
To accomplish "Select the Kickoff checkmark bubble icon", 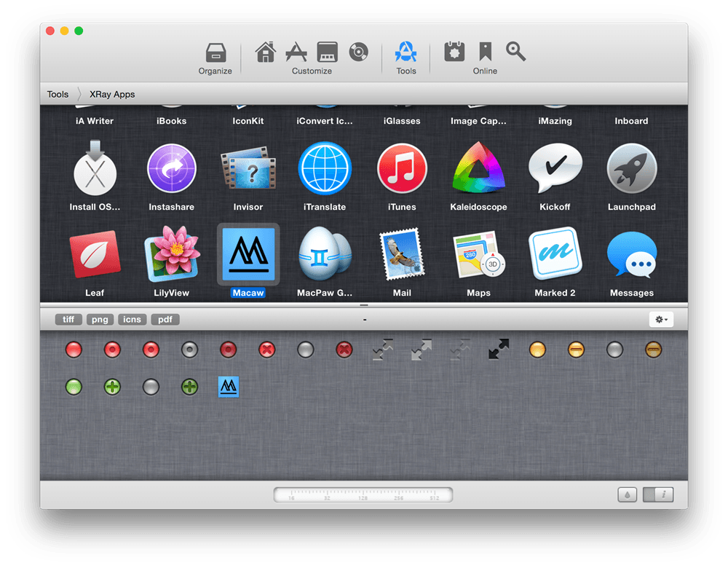I will pos(555,168).
